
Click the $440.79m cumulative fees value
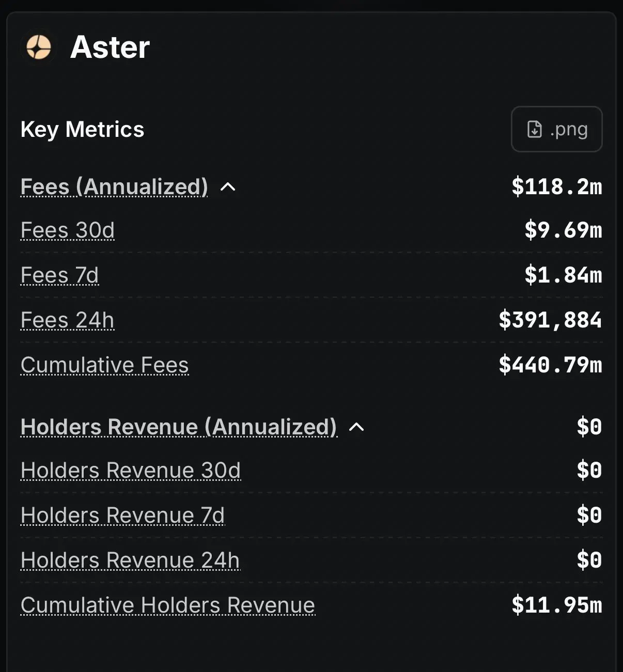(550, 365)
